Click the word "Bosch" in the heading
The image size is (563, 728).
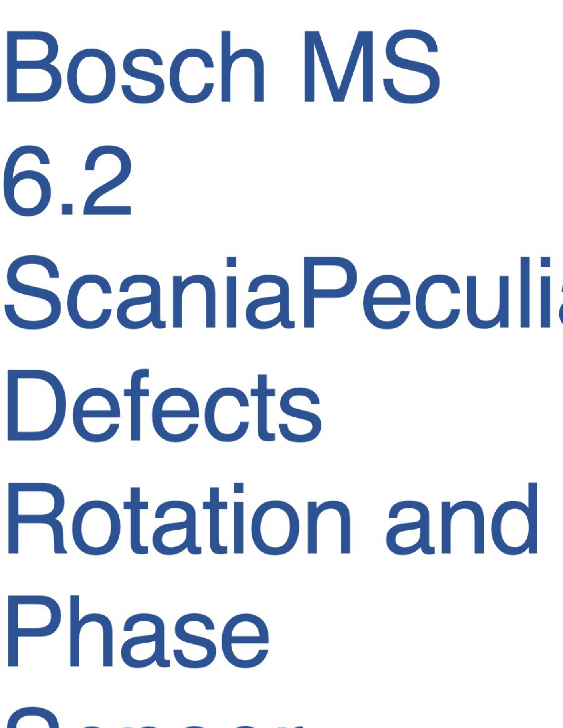click(135, 67)
